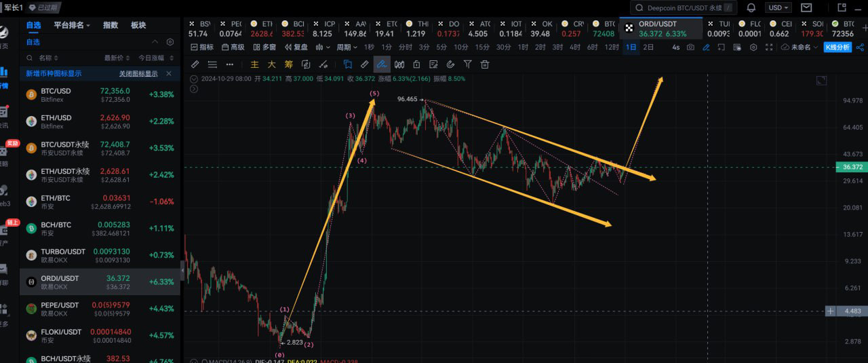868x363 pixels.
Task: Switch to 多窗 multi-window layout
Action: click(x=264, y=47)
